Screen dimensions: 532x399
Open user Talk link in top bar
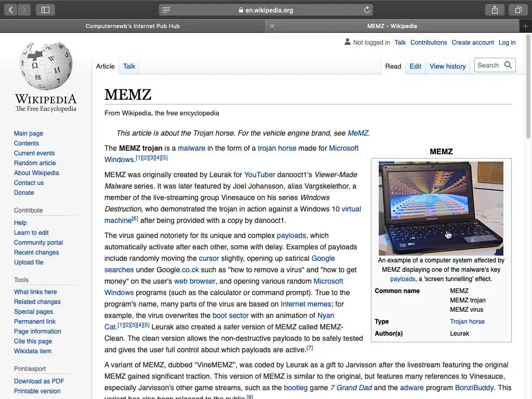(400, 43)
